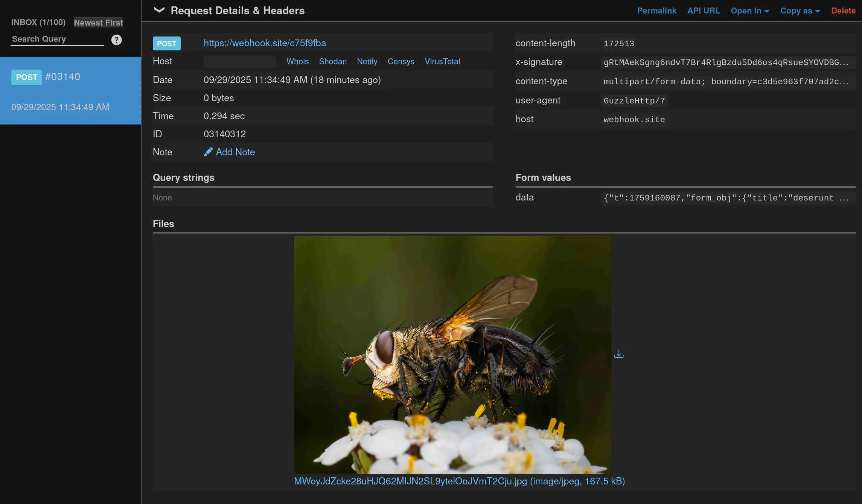Open the webhook.site/c75f9fba URL
Image resolution: width=862 pixels, height=504 pixels.
pyautogui.click(x=265, y=43)
